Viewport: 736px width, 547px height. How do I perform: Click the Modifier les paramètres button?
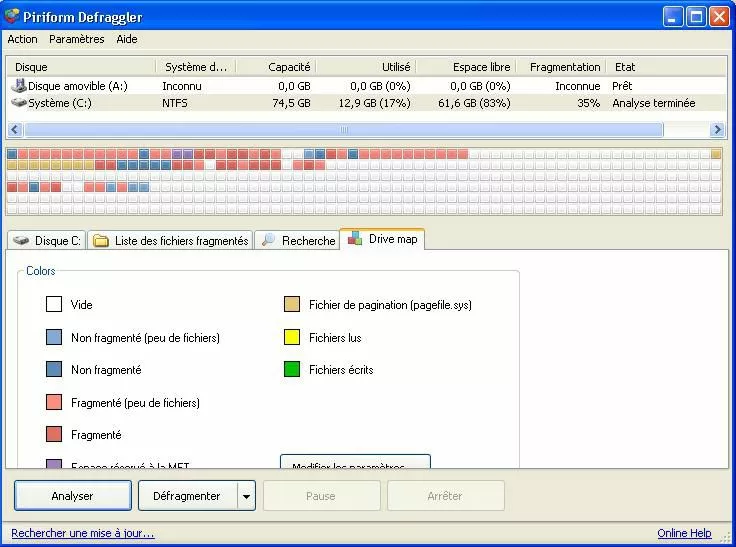pyautogui.click(x=355, y=462)
